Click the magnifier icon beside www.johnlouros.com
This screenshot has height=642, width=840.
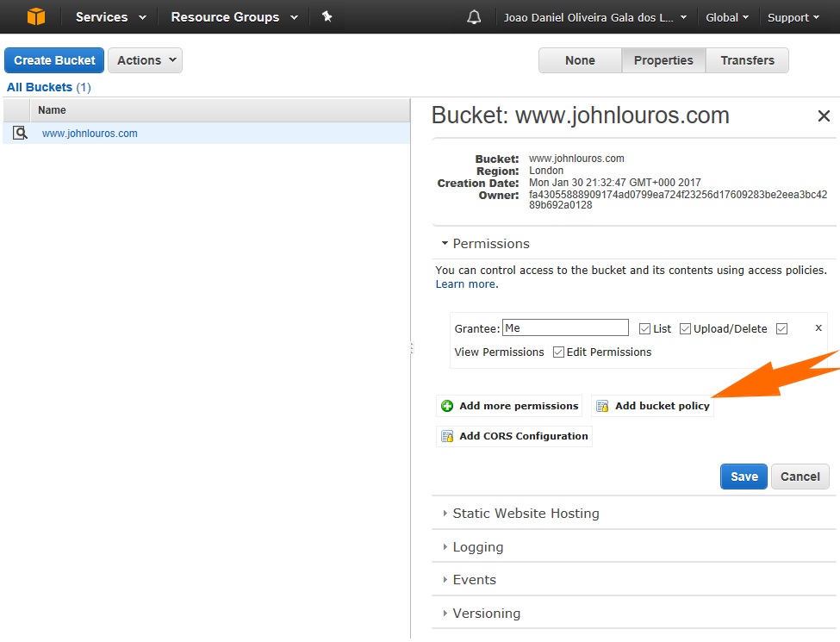tap(20, 134)
